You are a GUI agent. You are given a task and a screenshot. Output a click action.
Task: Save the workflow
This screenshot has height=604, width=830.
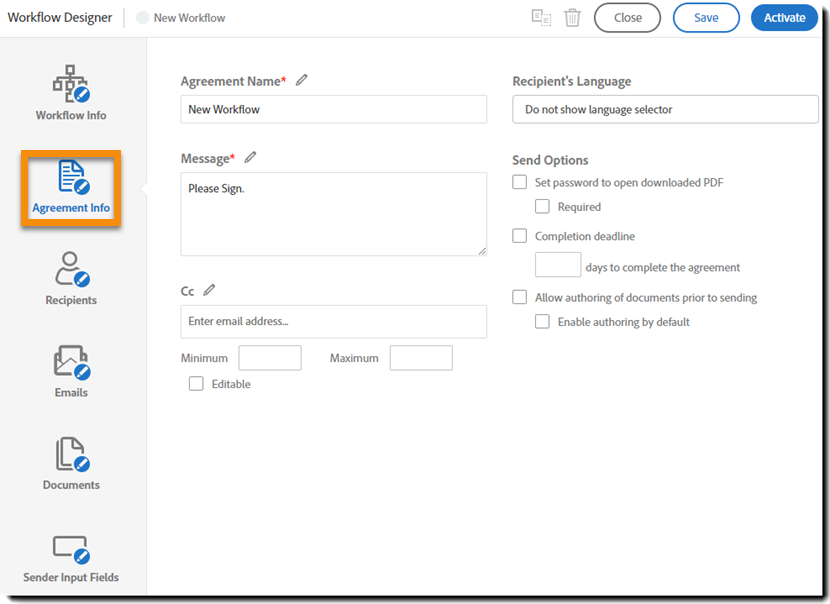point(706,17)
